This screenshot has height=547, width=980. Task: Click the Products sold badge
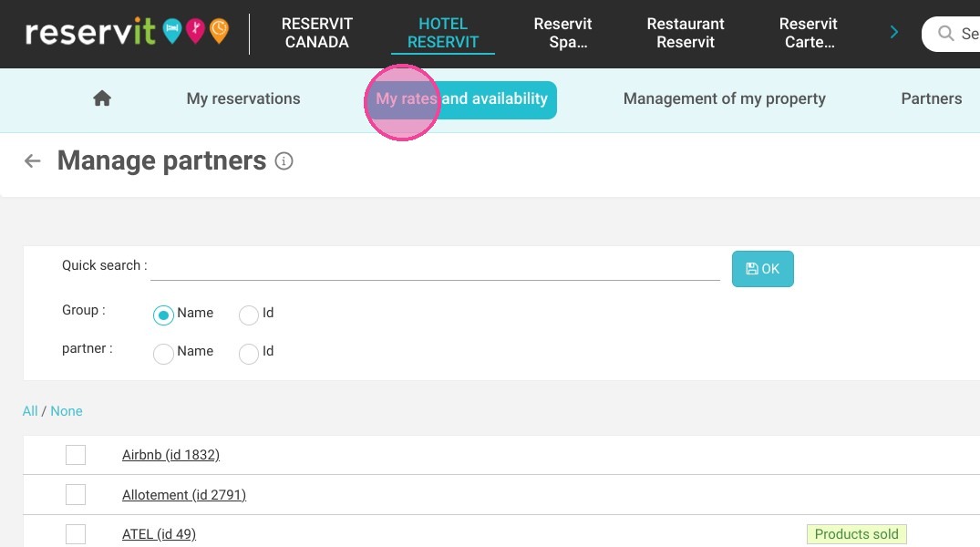(x=856, y=534)
